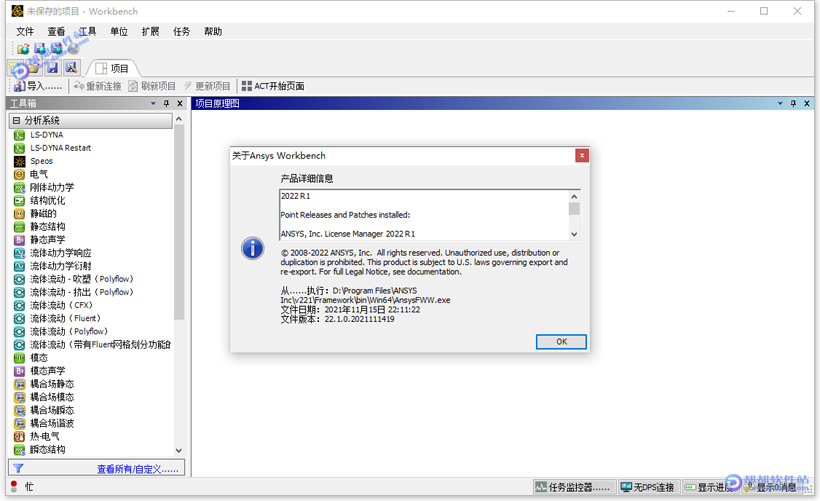Close the 工具箱 toolbox panel
Screen dimensions: 820x501
[x=180, y=104]
